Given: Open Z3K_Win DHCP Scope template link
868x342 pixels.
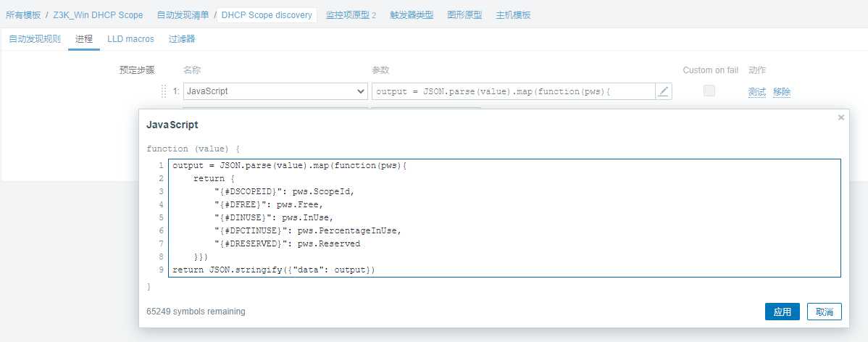Looking at the screenshot, I should pos(98,15).
